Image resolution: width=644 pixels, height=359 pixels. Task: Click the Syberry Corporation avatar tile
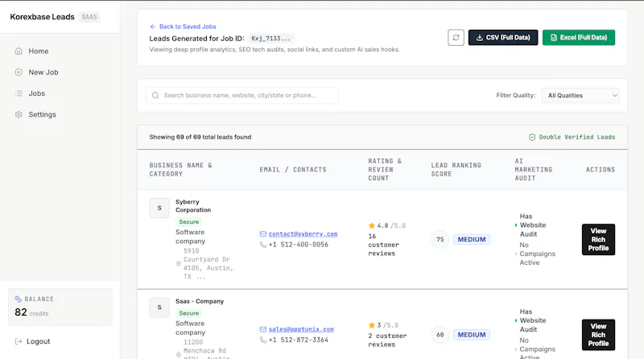point(159,208)
